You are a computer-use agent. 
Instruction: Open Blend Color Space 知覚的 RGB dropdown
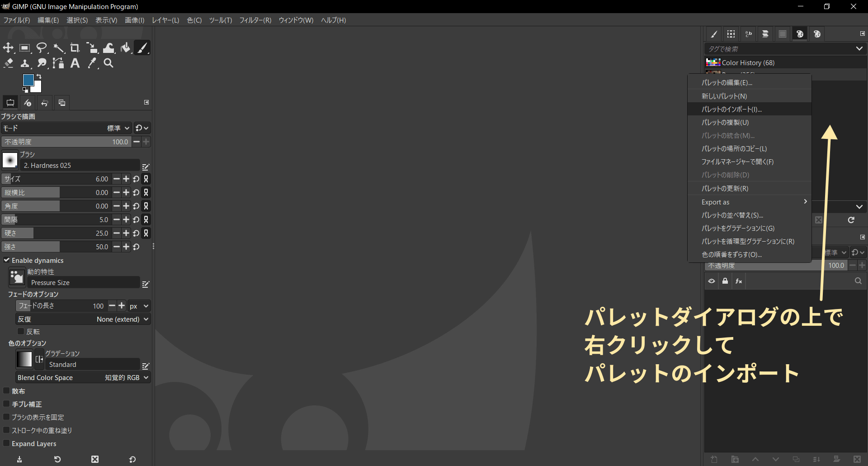[83, 378]
